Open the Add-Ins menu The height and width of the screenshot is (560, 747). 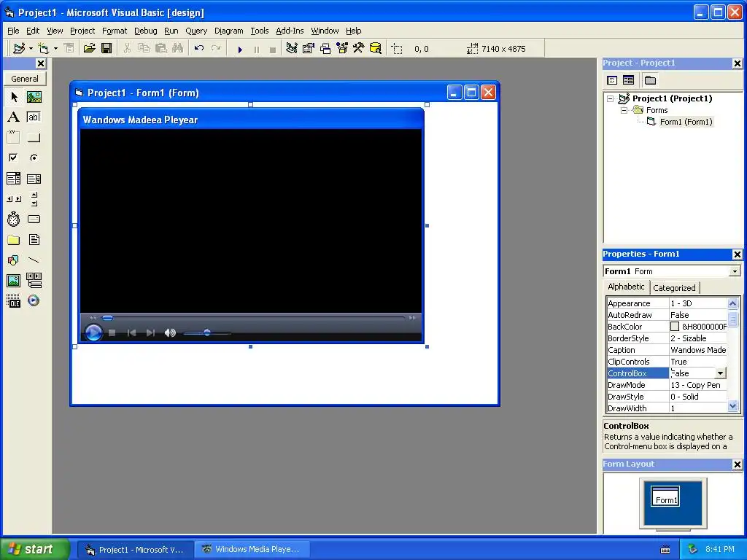290,31
